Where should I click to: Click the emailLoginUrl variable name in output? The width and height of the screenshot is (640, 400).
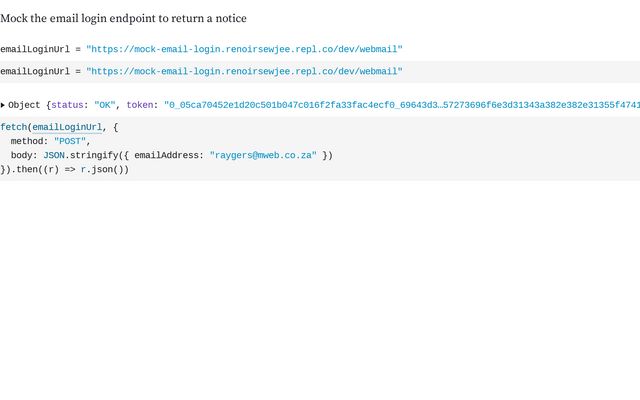[x=34, y=48]
